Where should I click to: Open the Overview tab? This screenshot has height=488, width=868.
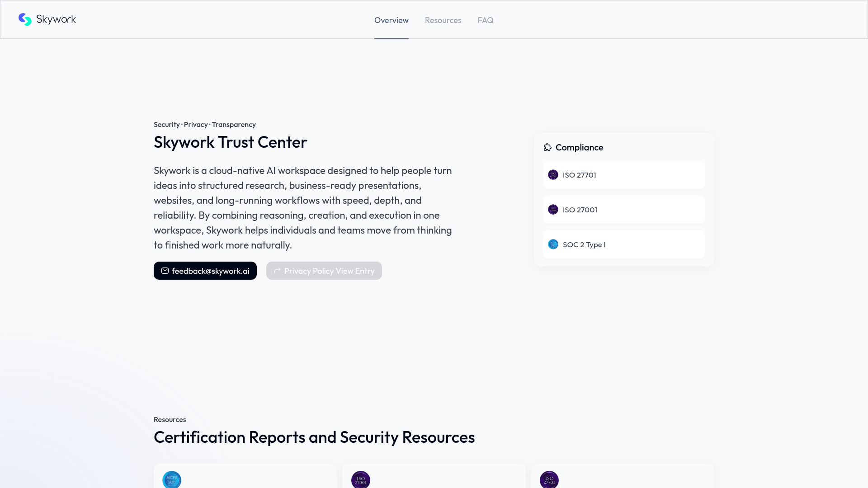coord(392,20)
